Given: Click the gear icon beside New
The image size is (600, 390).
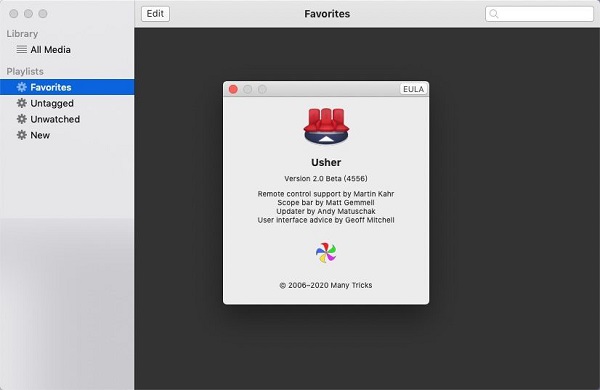Looking at the screenshot, I should click(x=22, y=135).
